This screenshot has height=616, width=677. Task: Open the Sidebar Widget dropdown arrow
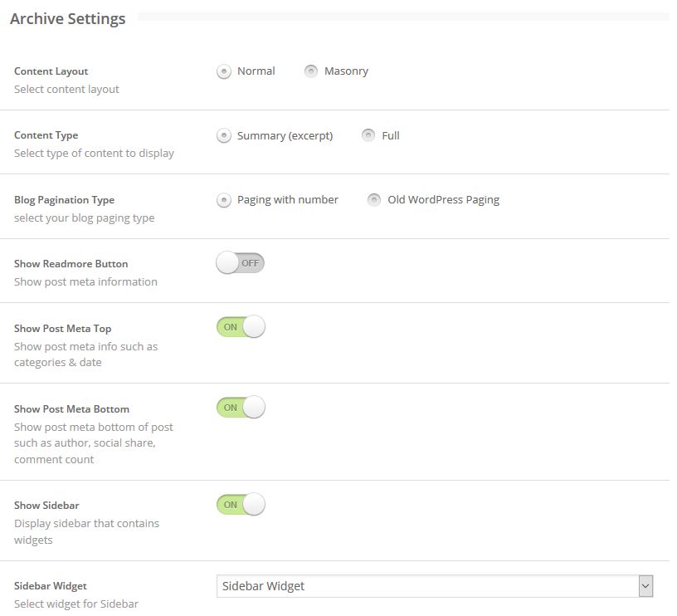[x=645, y=586]
